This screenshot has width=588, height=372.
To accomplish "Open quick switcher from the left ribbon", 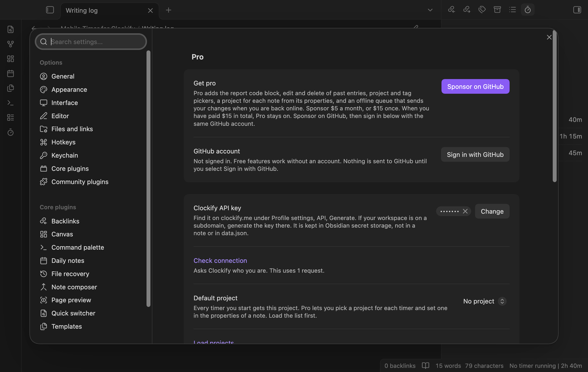I will (x=10, y=29).
